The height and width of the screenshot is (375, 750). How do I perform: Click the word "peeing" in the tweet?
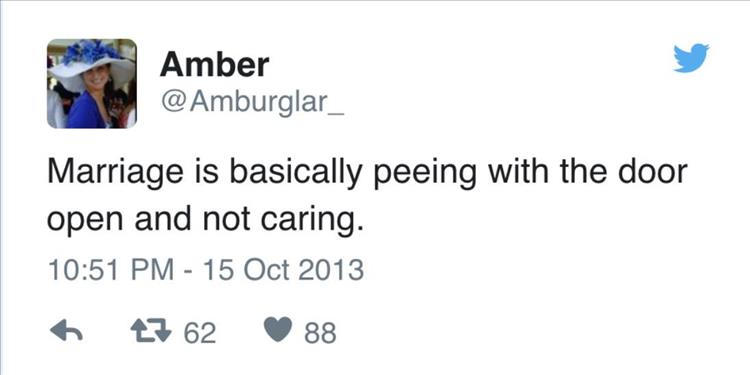425,174
